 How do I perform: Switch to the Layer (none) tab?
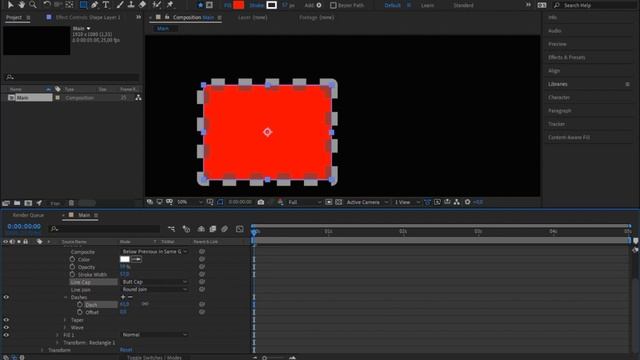click(x=252, y=18)
